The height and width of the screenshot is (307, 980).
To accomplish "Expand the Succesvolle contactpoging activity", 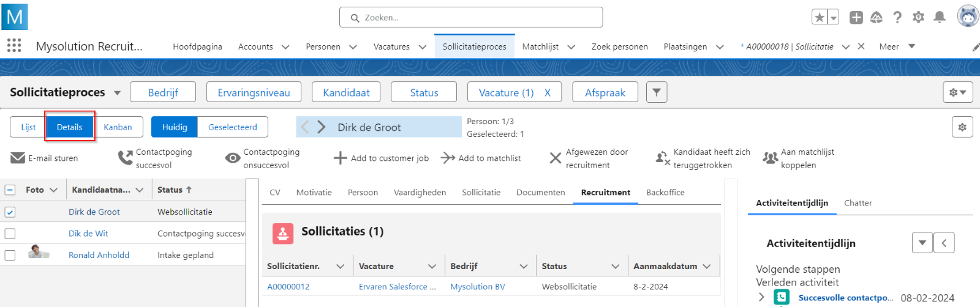I will pyautogui.click(x=761, y=297).
